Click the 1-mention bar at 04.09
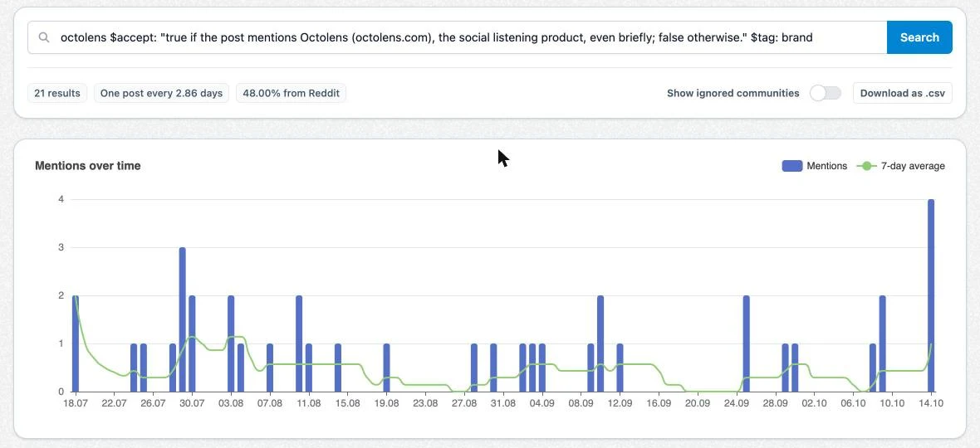The height and width of the screenshot is (448, 980). (x=541, y=368)
